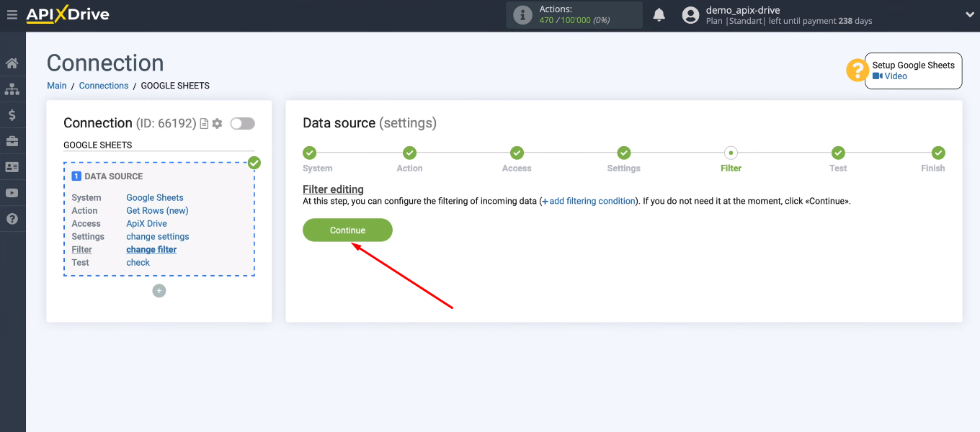
Task: Enable the connection toggle switch
Action: tap(243, 123)
